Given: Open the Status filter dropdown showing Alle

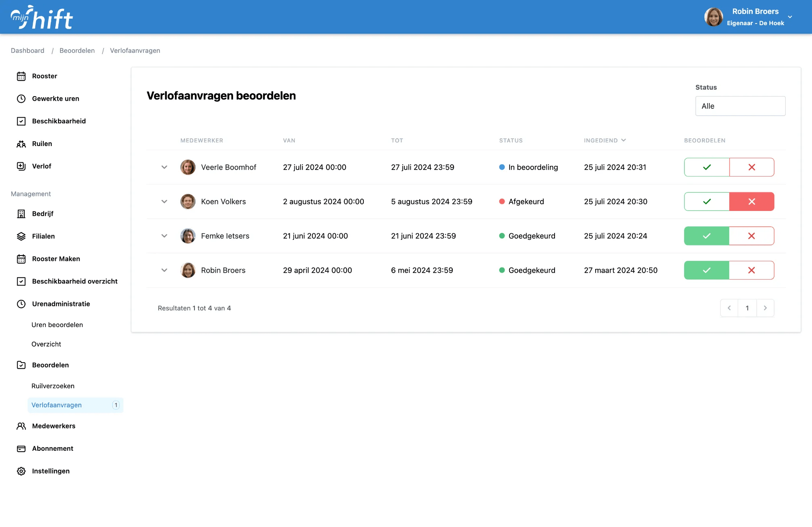Looking at the screenshot, I should tap(740, 106).
